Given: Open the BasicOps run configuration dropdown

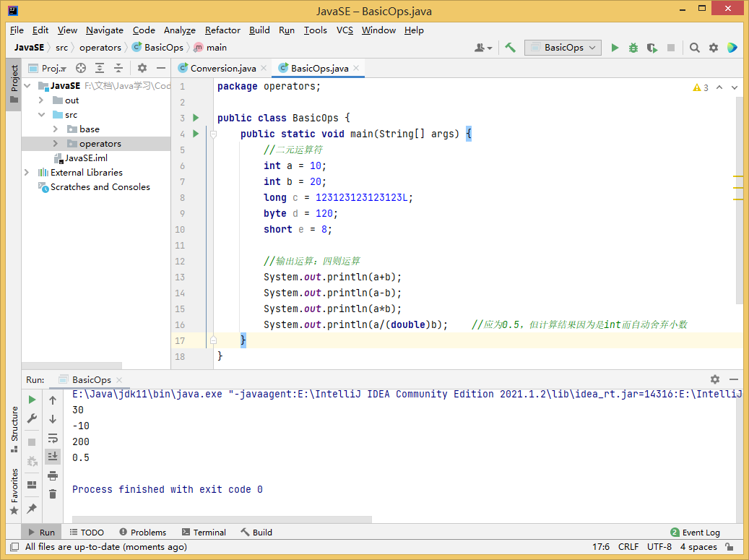Looking at the screenshot, I should coord(563,48).
